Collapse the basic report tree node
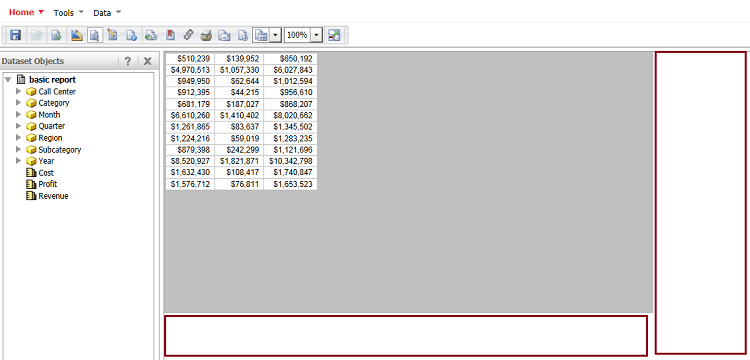 point(8,79)
